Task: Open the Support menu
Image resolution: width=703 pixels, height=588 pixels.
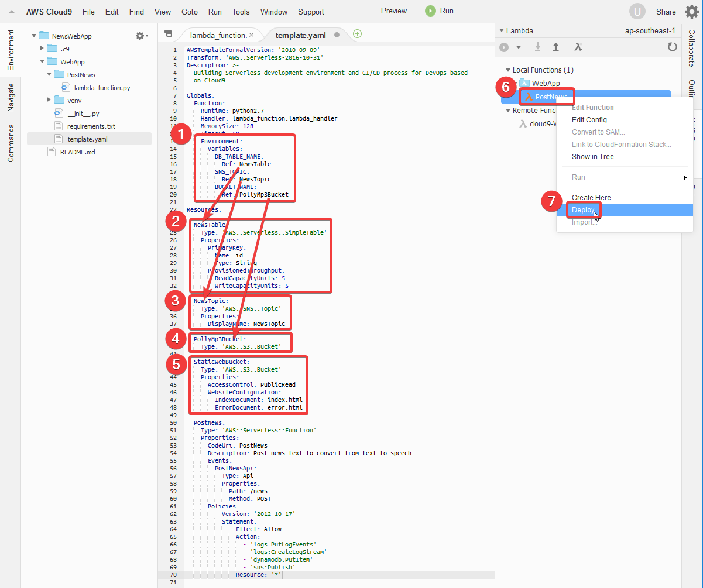Action: pos(311,12)
